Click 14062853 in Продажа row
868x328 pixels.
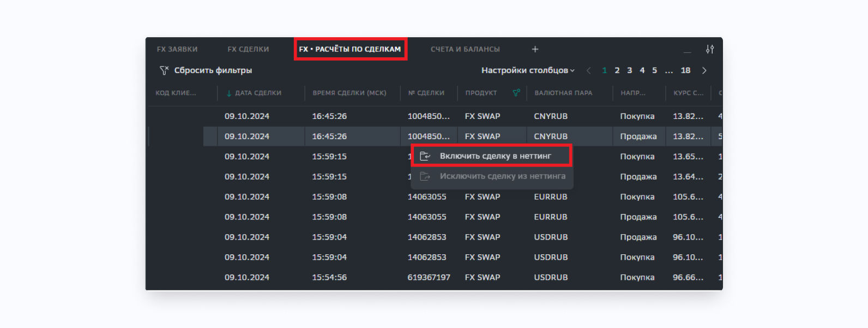click(x=427, y=237)
